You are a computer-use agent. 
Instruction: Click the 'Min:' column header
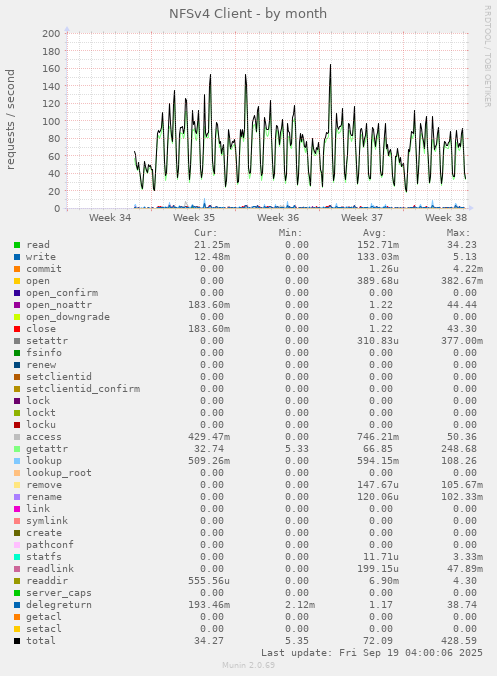(x=291, y=233)
